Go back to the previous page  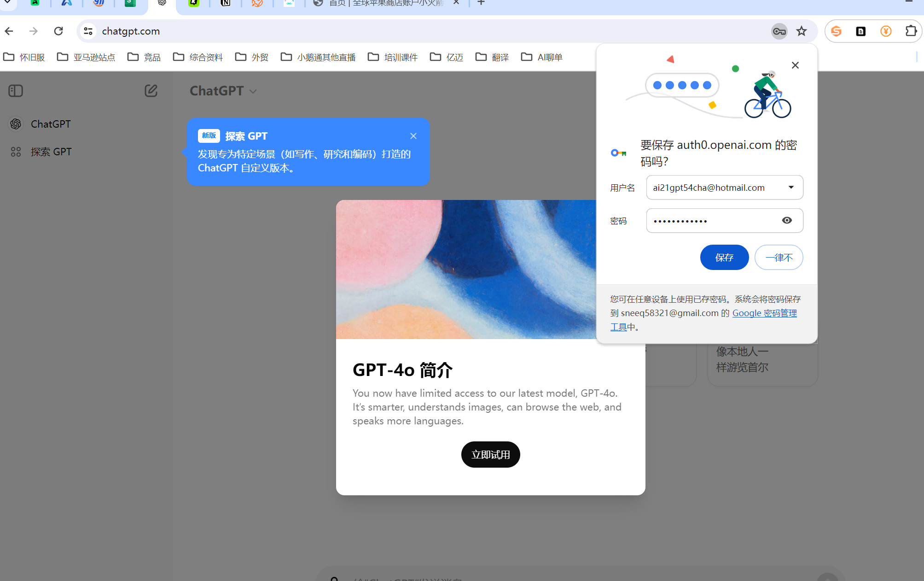click(x=9, y=31)
